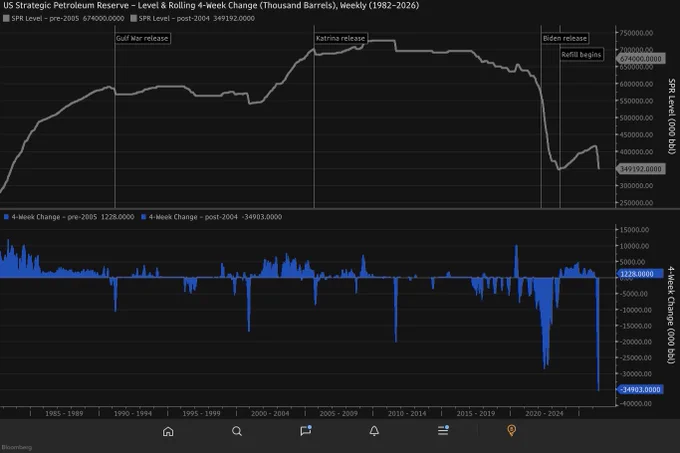
Task: Click the 349192.0000 value tag on axis
Action: [x=640, y=169]
